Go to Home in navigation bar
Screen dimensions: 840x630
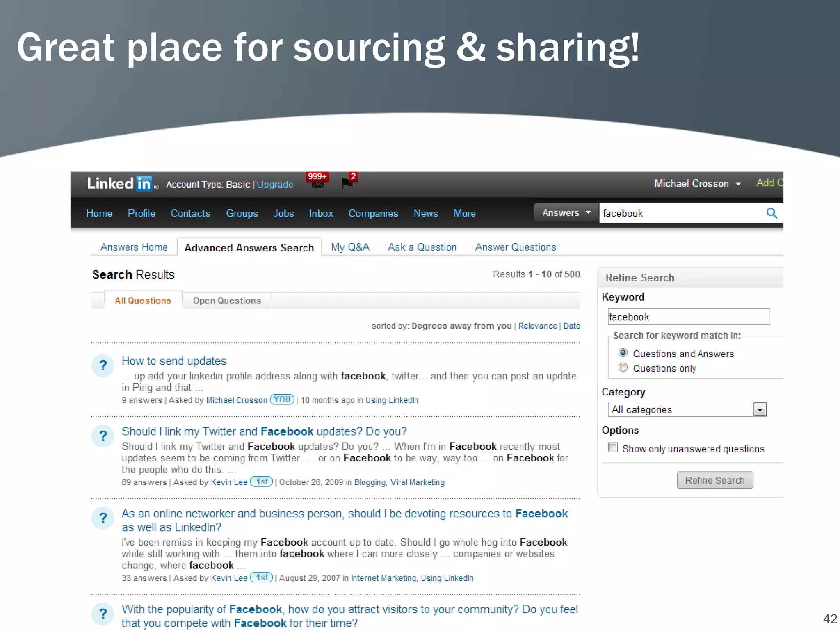coord(99,213)
